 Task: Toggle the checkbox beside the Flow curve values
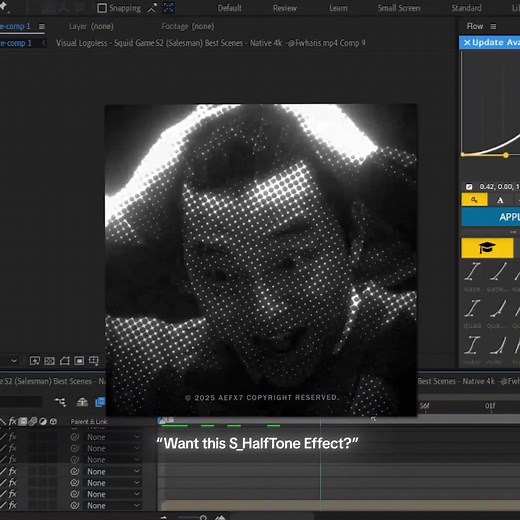(469, 187)
